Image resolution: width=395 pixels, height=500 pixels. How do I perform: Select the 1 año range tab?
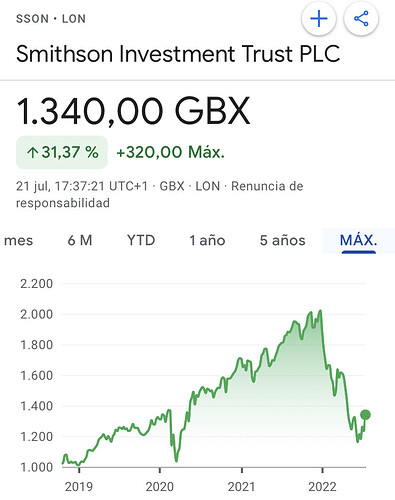click(x=207, y=240)
